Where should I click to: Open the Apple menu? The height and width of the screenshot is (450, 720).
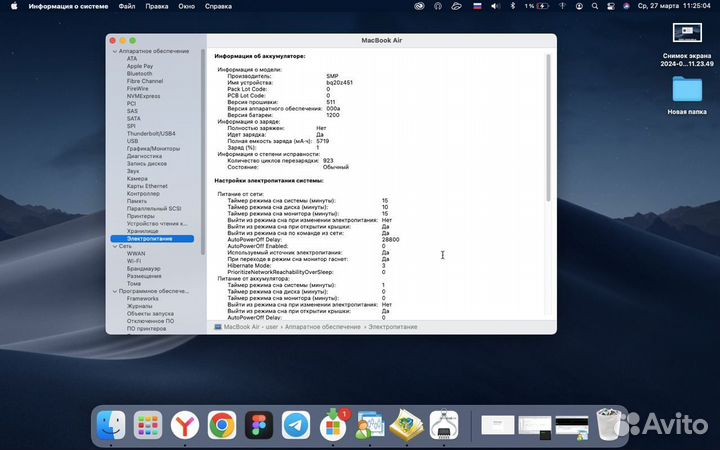pos(14,6)
